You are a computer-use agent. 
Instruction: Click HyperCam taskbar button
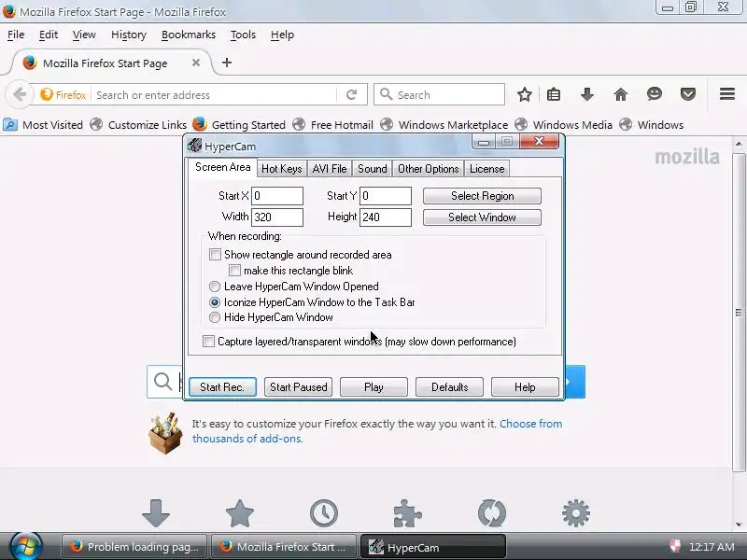click(433, 547)
